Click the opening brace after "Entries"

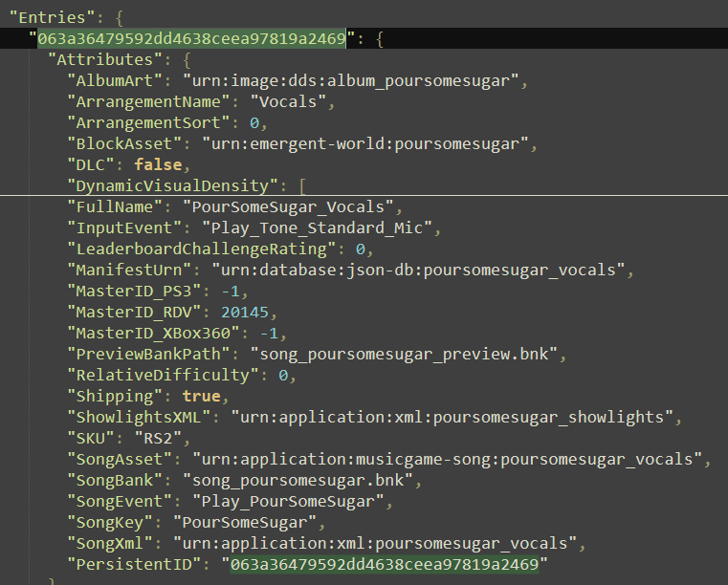click(113, 17)
